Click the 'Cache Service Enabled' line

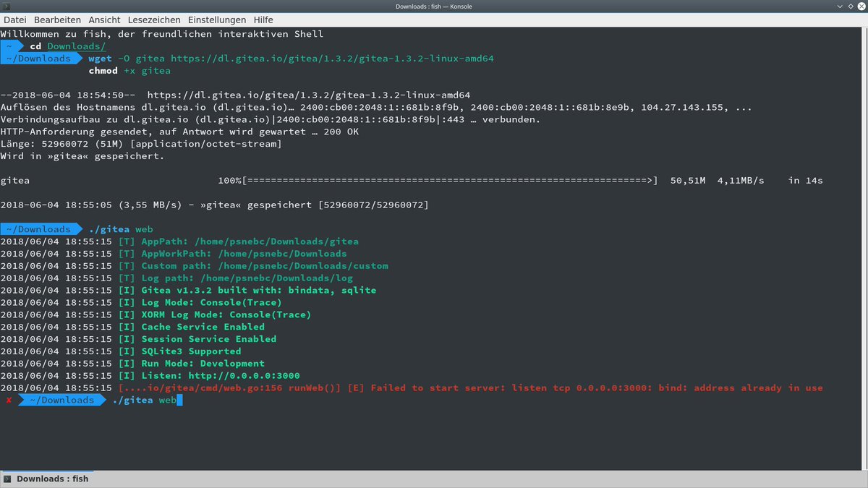[x=132, y=327]
